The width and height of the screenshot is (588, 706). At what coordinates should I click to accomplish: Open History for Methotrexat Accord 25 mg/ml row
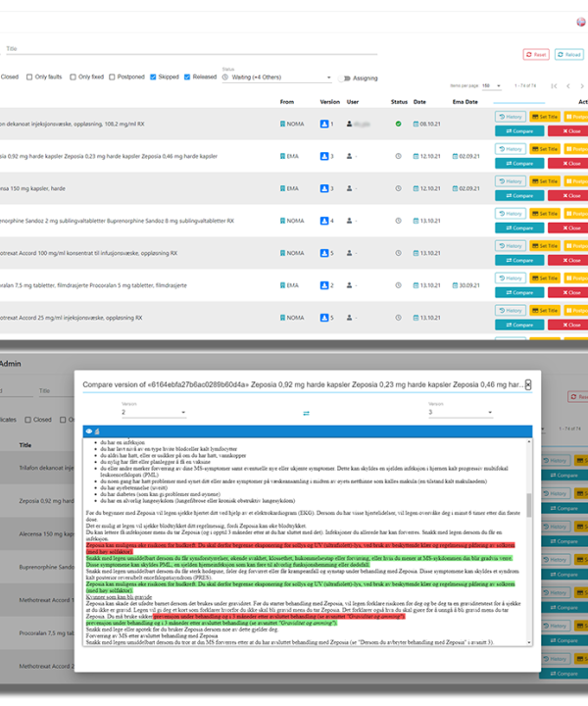click(x=511, y=311)
